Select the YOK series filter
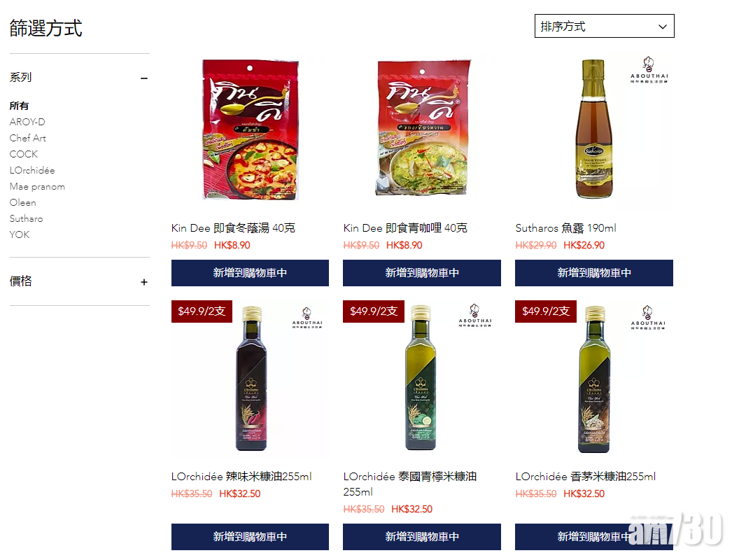Viewport: 739px width, 560px height. [x=20, y=234]
